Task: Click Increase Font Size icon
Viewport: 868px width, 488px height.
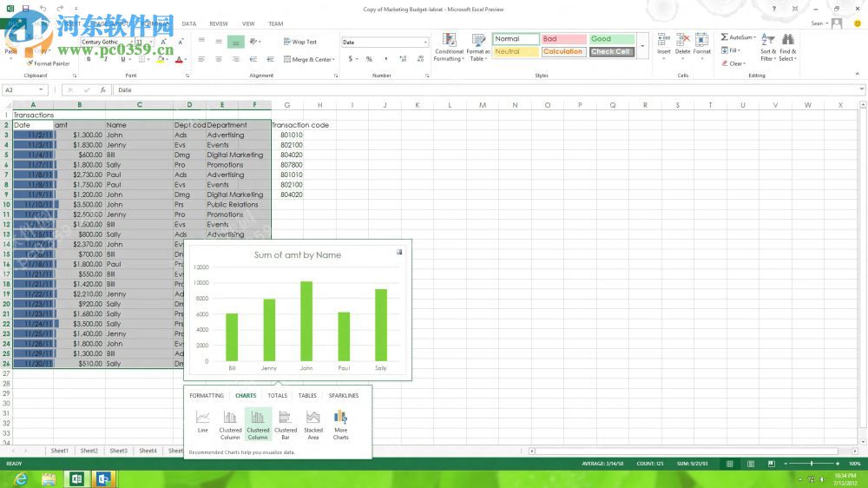Action: (x=163, y=42)
